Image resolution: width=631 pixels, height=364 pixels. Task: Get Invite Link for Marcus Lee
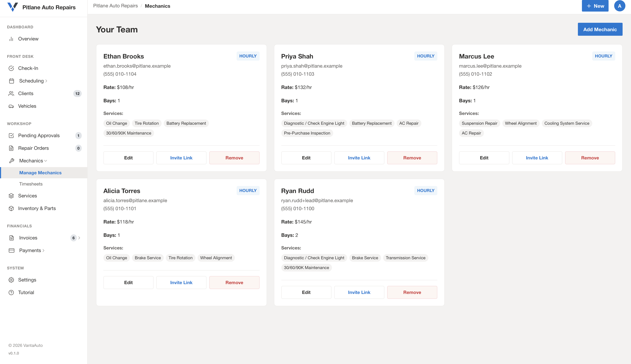pos(537,158)
